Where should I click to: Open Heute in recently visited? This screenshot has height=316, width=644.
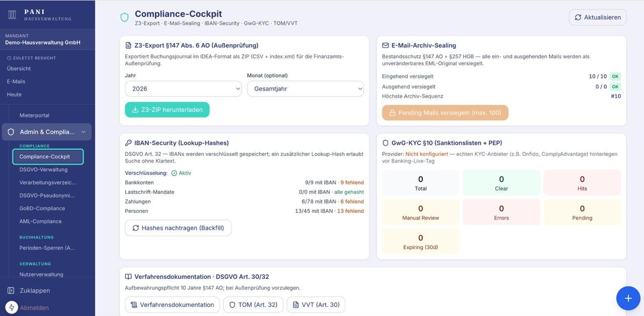click(x=14, y=94)
